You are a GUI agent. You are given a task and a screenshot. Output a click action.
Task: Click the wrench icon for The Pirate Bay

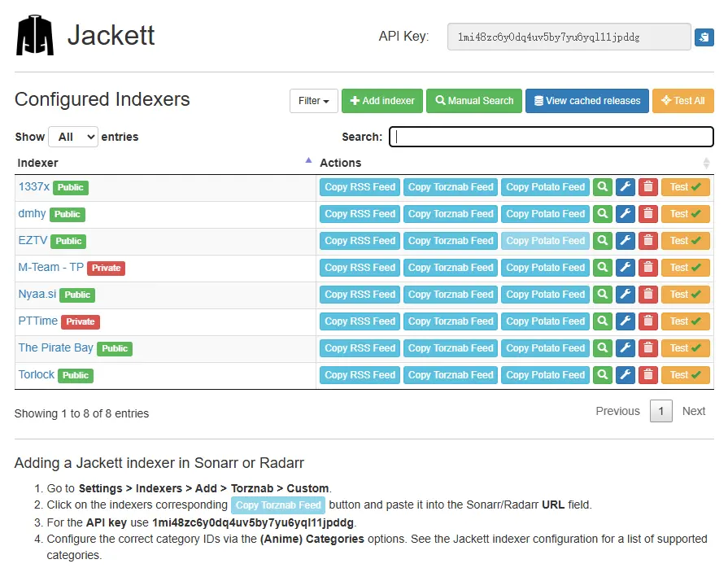[625, 348]
